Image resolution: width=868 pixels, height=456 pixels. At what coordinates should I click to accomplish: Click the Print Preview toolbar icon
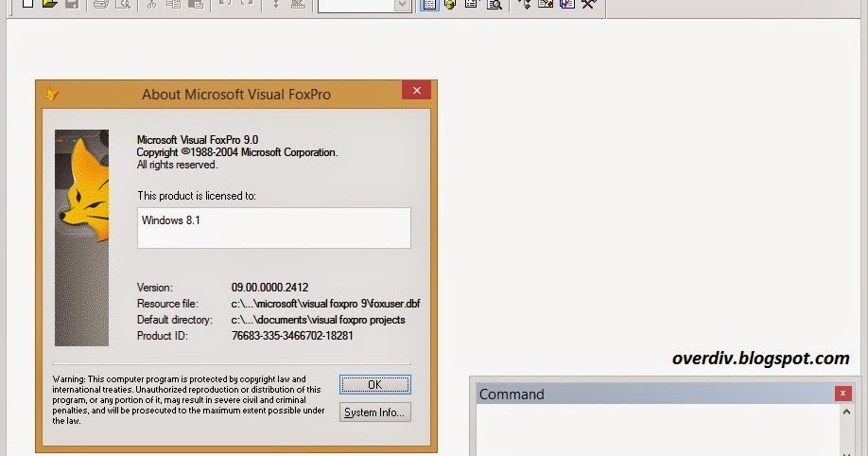(x=123, y=4)
